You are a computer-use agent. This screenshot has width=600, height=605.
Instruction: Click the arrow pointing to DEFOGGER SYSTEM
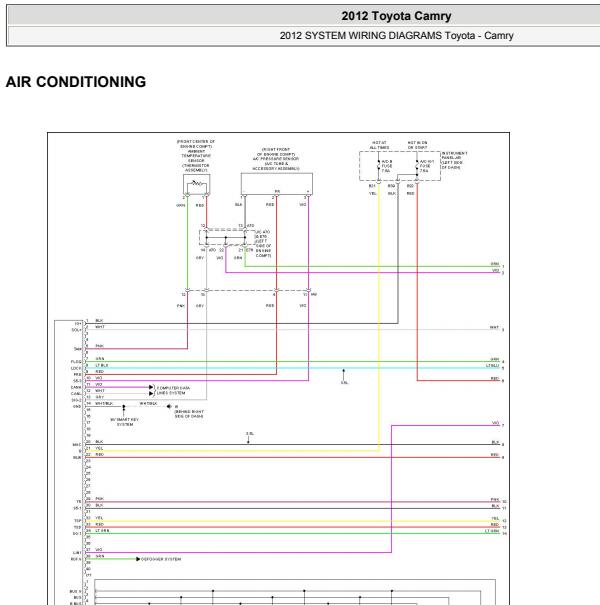coord(138,559)
